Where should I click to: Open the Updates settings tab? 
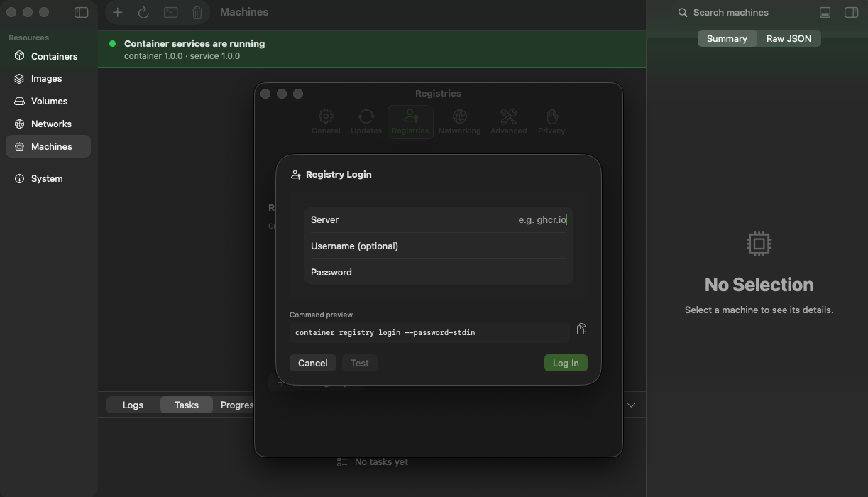(366, 121)
